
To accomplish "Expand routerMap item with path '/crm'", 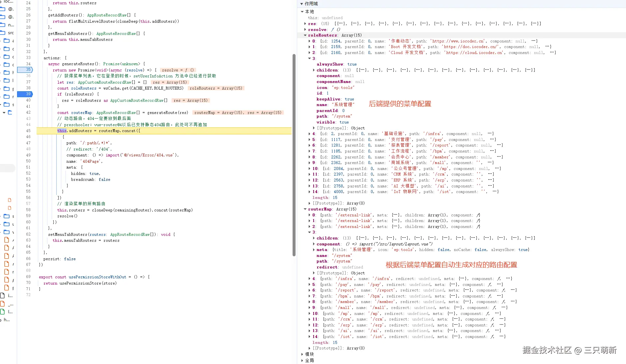I will coord(309,319).
